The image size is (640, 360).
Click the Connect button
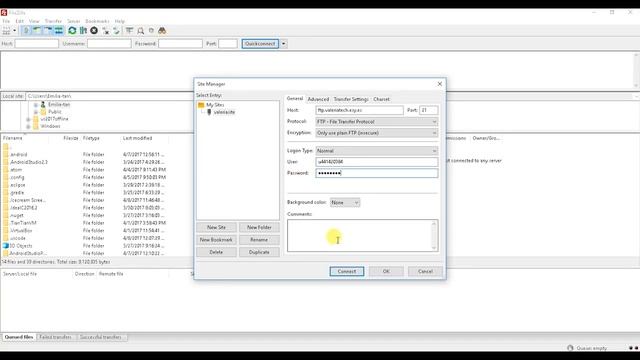click(347, 271)
